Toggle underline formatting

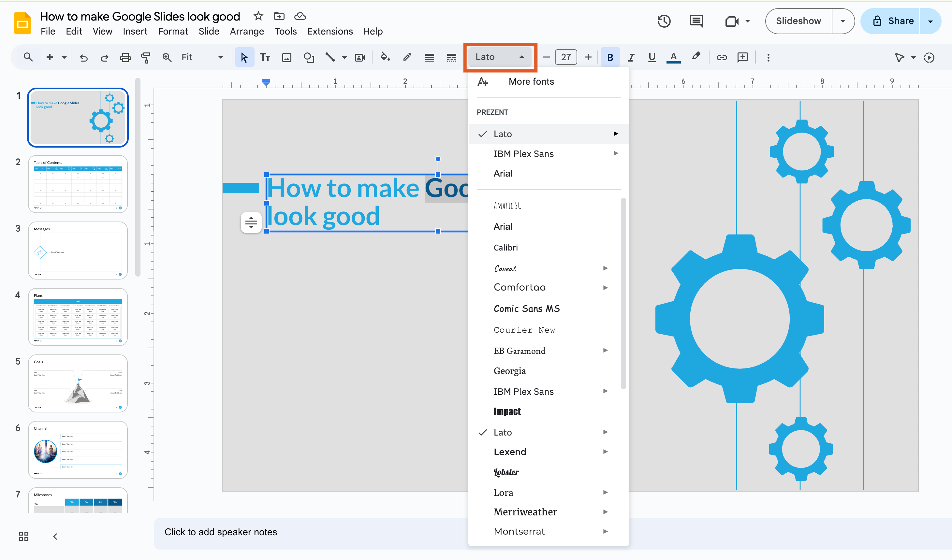coord(652,57)
